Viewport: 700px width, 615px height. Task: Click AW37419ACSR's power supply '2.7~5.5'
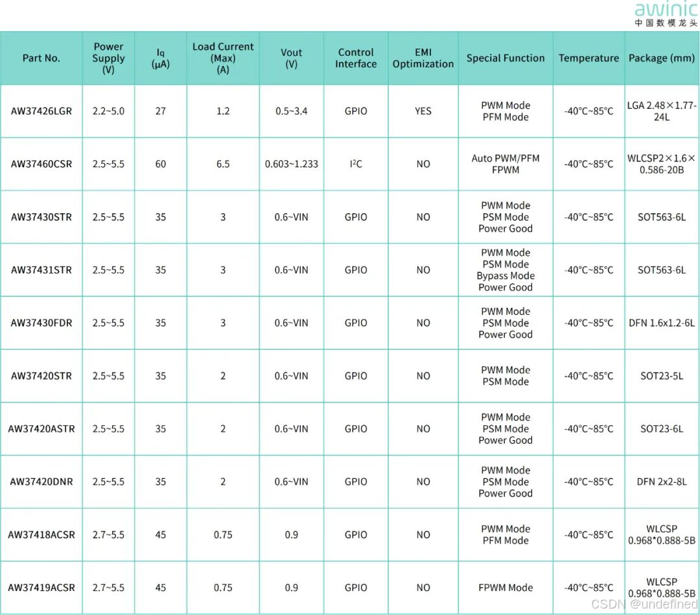[108, 588]
